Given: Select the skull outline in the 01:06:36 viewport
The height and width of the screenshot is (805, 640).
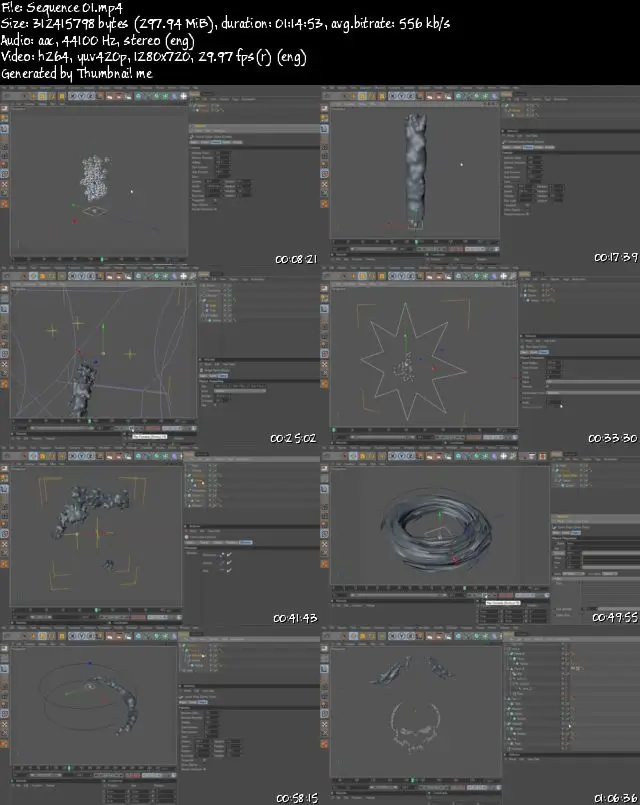Looking at the screenshot, I should coord(415,726).
